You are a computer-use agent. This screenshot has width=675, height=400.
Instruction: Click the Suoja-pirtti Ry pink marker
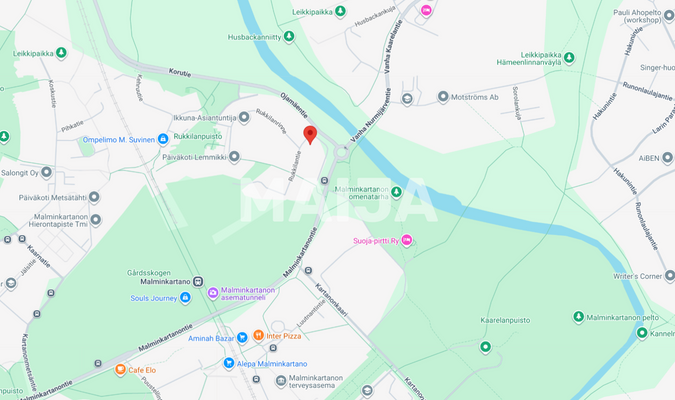tap(406, 240)
